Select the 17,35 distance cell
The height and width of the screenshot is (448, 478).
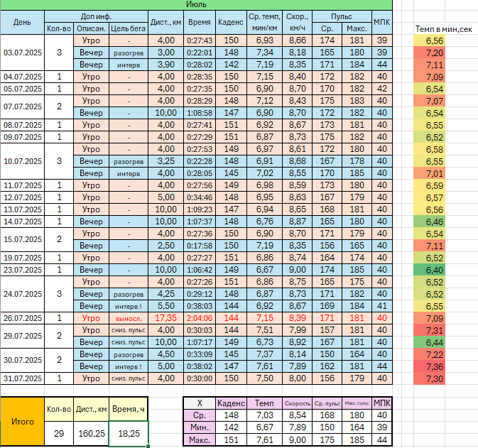click(x=165, y=318)
